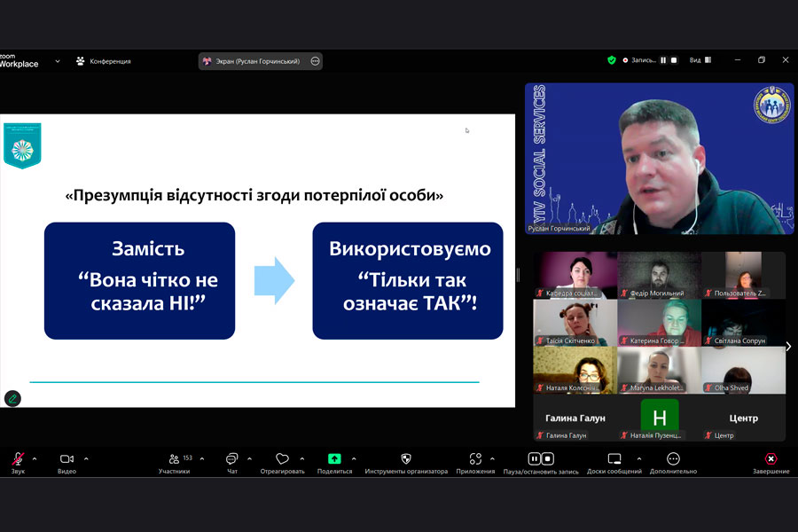This screenshot has width=798, height=532.
Task: Select Центр participant tile
Action: tap(743, 418)
